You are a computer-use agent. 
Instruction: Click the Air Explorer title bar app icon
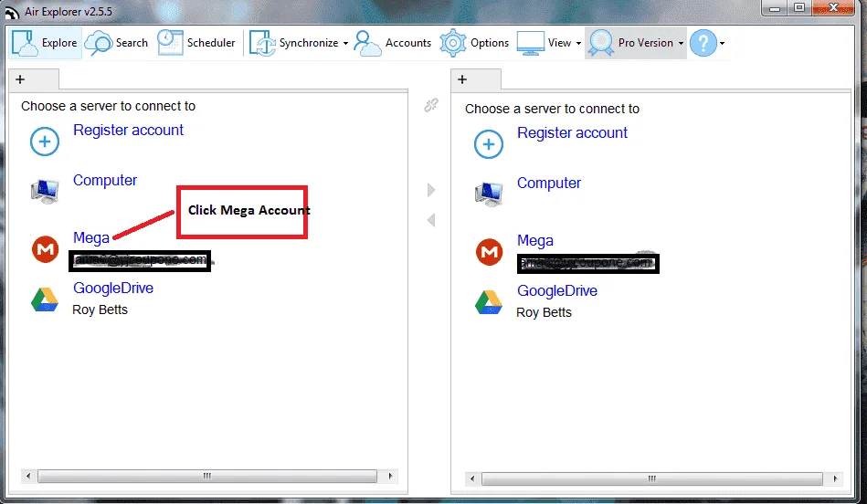pyautogui.click(x=12, y=12)
